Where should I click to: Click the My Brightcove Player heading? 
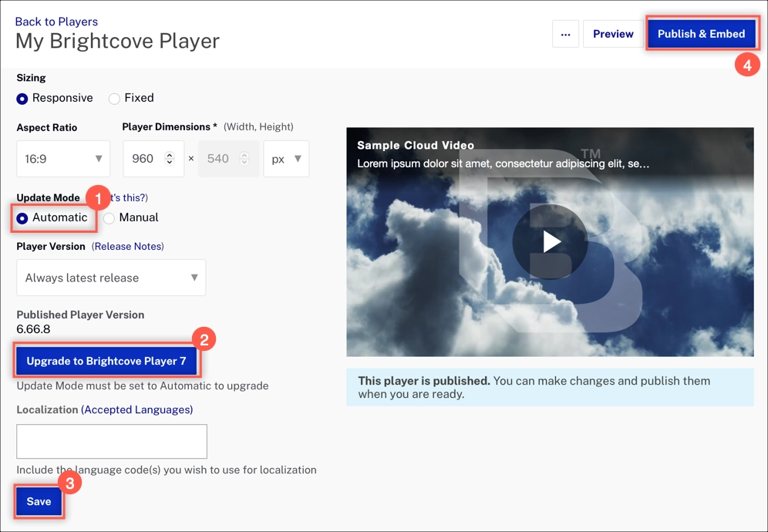(117, 41)
